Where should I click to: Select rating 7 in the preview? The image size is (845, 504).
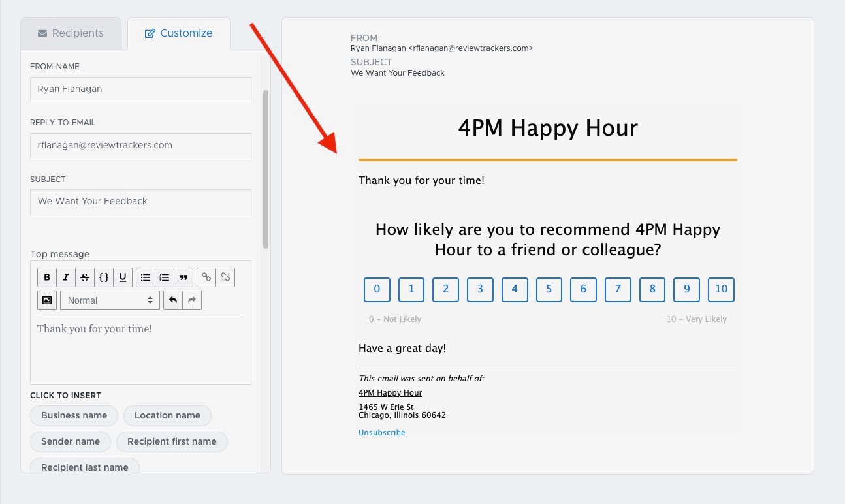(618, 289)
